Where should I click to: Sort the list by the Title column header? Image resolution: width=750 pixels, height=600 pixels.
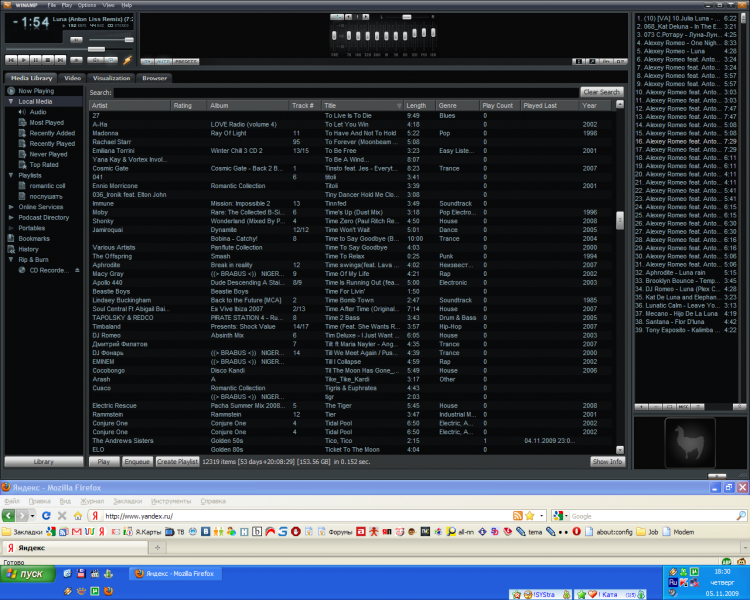[x=362, y=105]
